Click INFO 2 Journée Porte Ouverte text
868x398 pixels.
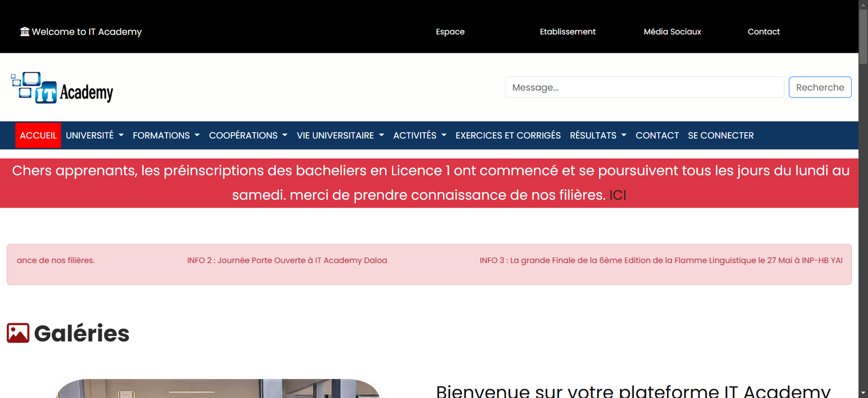click(x=287, y=260)
